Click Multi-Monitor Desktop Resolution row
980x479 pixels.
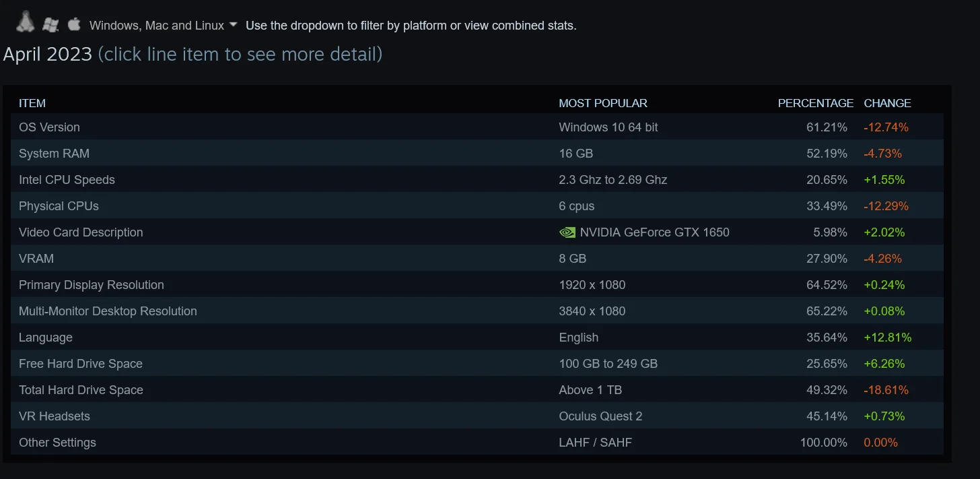pos(477,311)
